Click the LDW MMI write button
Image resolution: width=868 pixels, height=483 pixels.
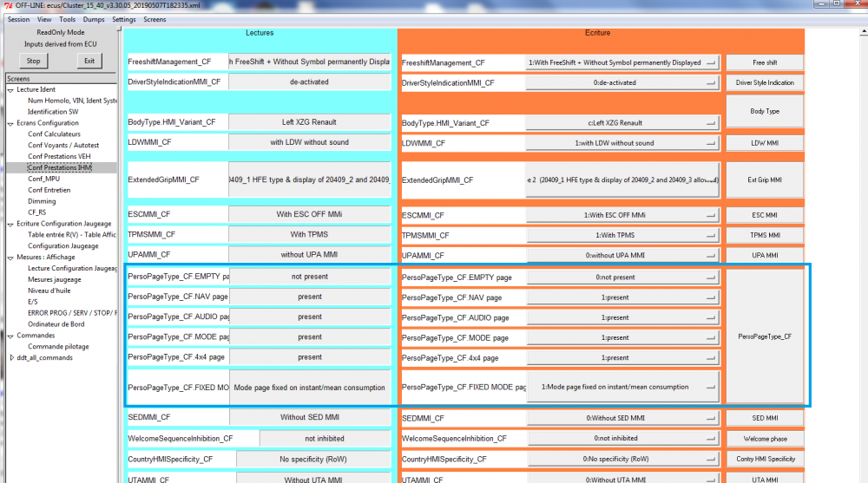point(765,143)
